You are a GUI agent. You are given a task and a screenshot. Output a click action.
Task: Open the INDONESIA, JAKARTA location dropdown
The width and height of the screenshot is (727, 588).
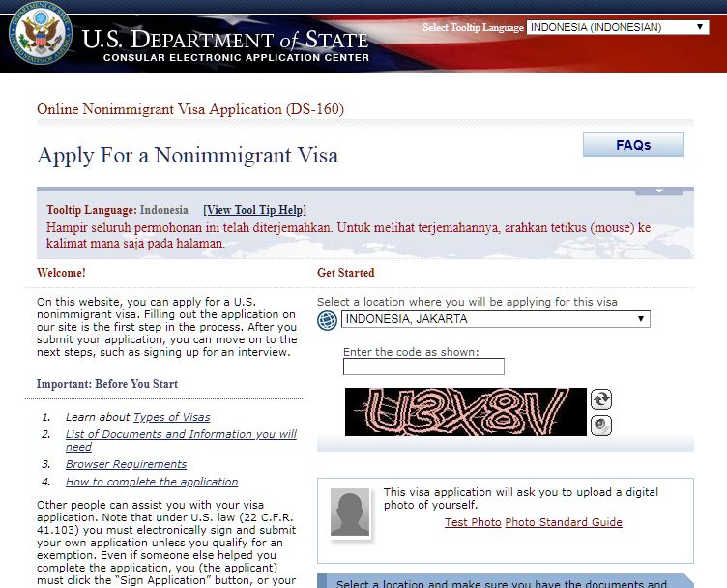pos(496,319)
